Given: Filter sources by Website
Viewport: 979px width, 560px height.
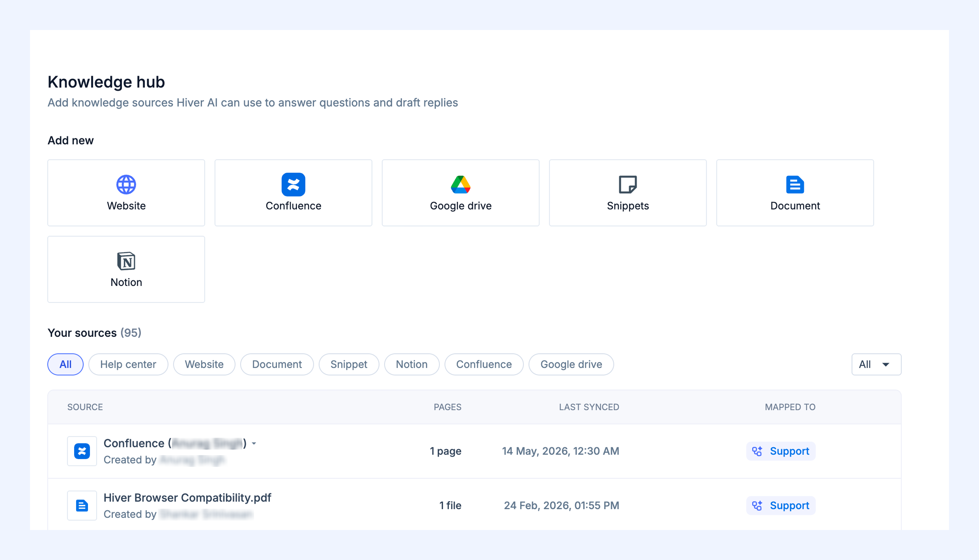Looking at the screenshot, I should tap(204, 364).
